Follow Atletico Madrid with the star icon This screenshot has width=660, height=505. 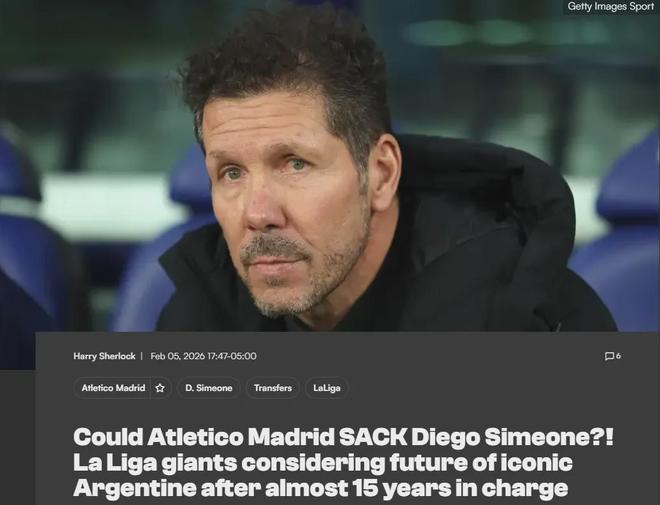point(160,388)
